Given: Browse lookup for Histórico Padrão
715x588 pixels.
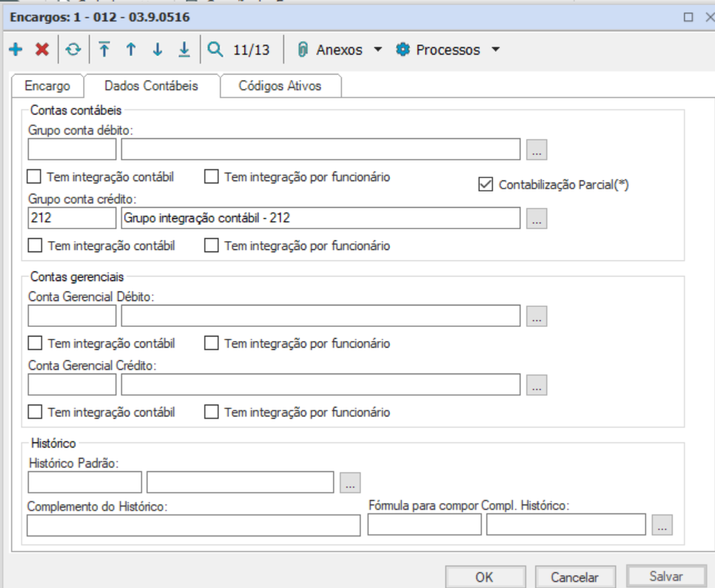Looking at the screenshot, I should (x=350, y=483).
